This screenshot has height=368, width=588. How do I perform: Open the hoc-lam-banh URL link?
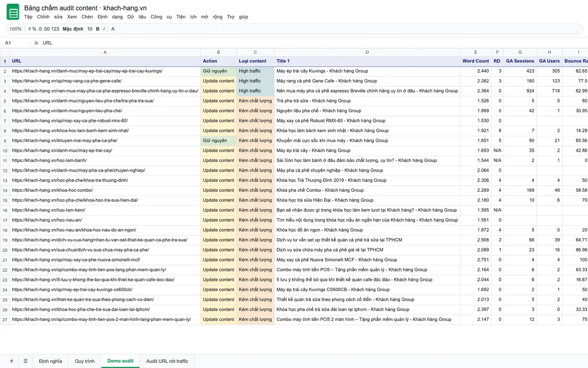(49, 160)
